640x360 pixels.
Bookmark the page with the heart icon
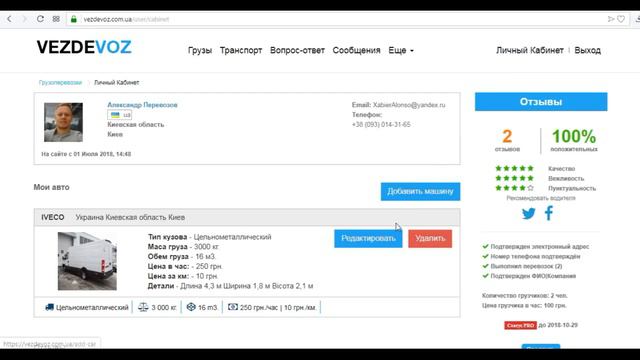coord(621,19)
